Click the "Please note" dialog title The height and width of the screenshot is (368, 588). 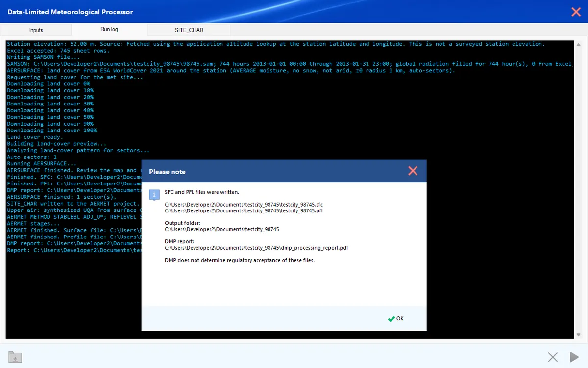tap(167, 172)
